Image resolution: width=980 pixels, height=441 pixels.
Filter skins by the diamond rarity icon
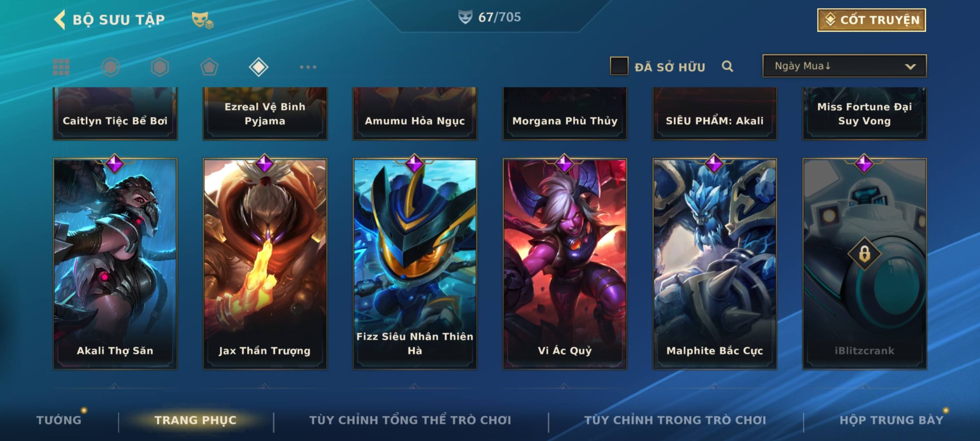click(x=258, y=67)
